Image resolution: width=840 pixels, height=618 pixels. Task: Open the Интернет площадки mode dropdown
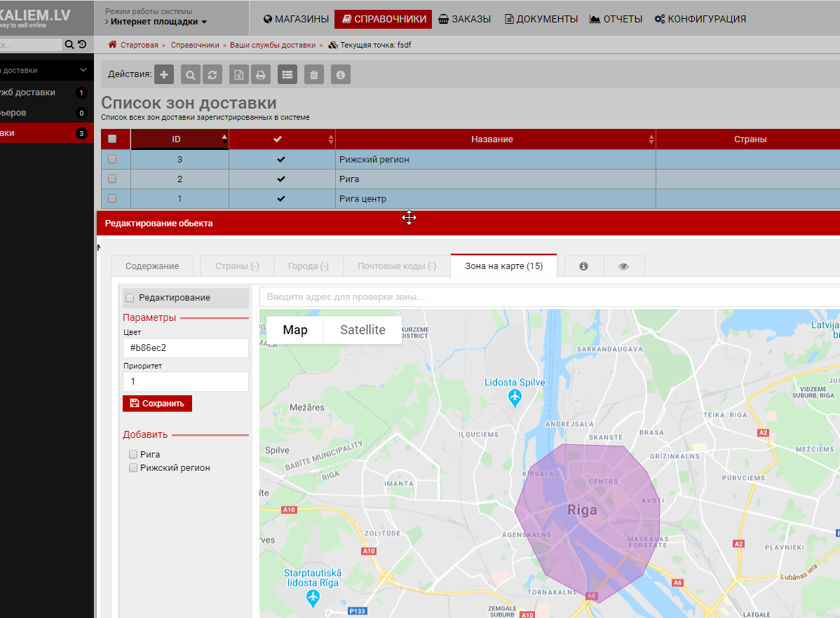pyautogui.click(x=158, y=22)
